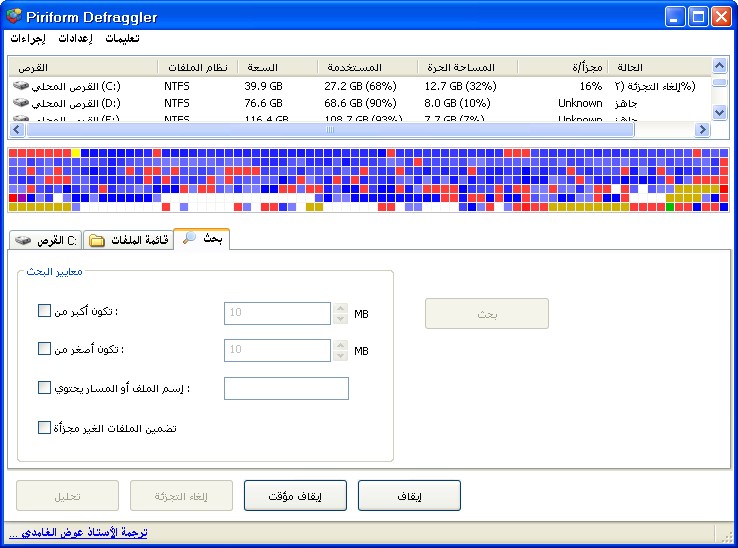The image size is (738, 548).
Task: Open the تعليمات menu
Action: coord(122,38)
